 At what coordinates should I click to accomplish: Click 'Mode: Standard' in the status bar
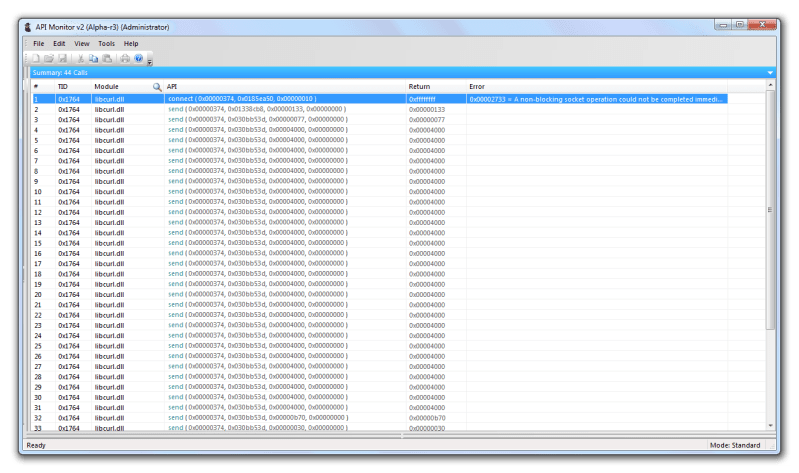pos(735,445)
